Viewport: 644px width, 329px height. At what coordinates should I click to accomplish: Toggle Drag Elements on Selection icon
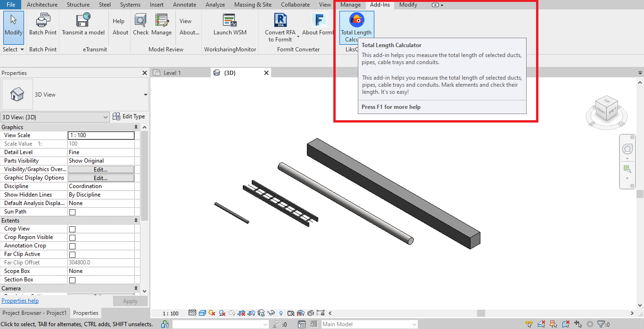click(x=578, y=324)
